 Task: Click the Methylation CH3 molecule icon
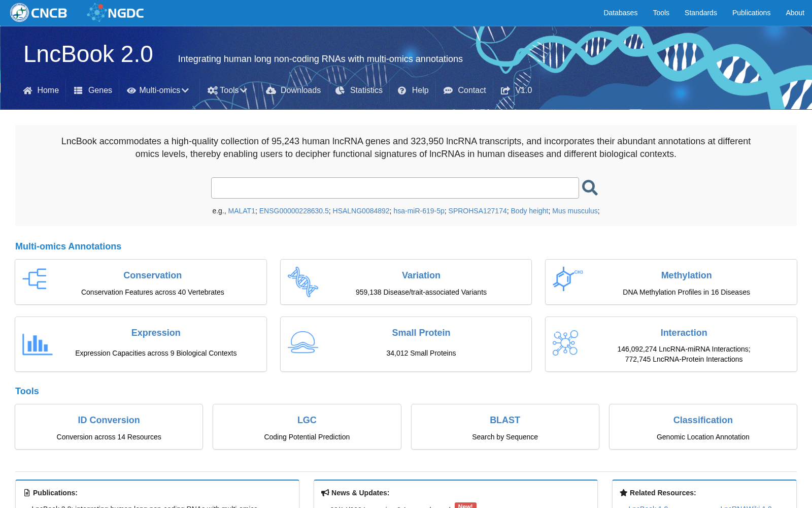[567, 279]
